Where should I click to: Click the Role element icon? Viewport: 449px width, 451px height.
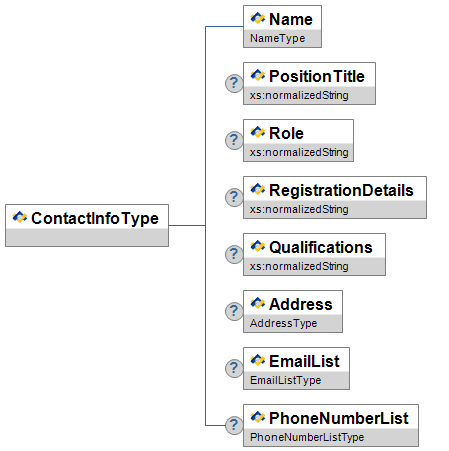tap(258, 132)
